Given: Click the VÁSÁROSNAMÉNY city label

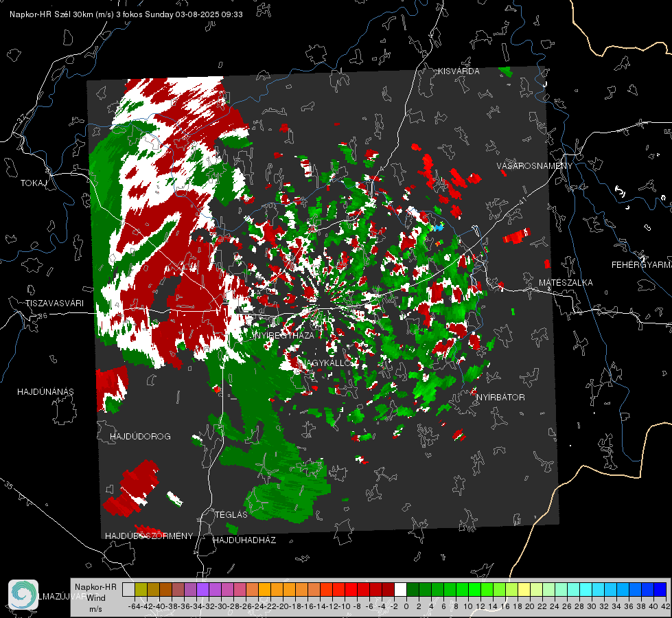Looking at the screenshot, I should [535, 166].
